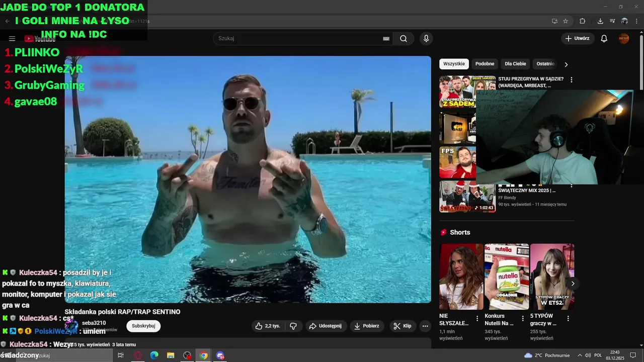Select the Dla Ciebie filter chip
The height and width of the screenshot is (362, 644).
click(x=515, y=64)
